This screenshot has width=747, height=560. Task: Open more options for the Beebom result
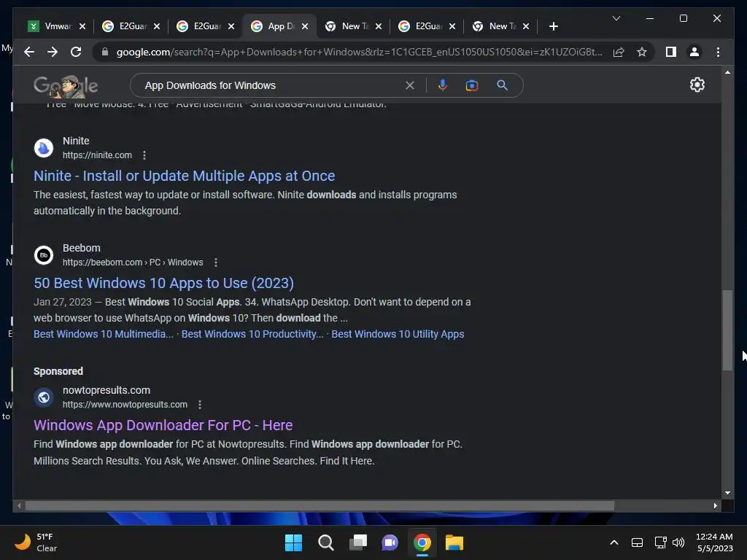coord(216,262)
